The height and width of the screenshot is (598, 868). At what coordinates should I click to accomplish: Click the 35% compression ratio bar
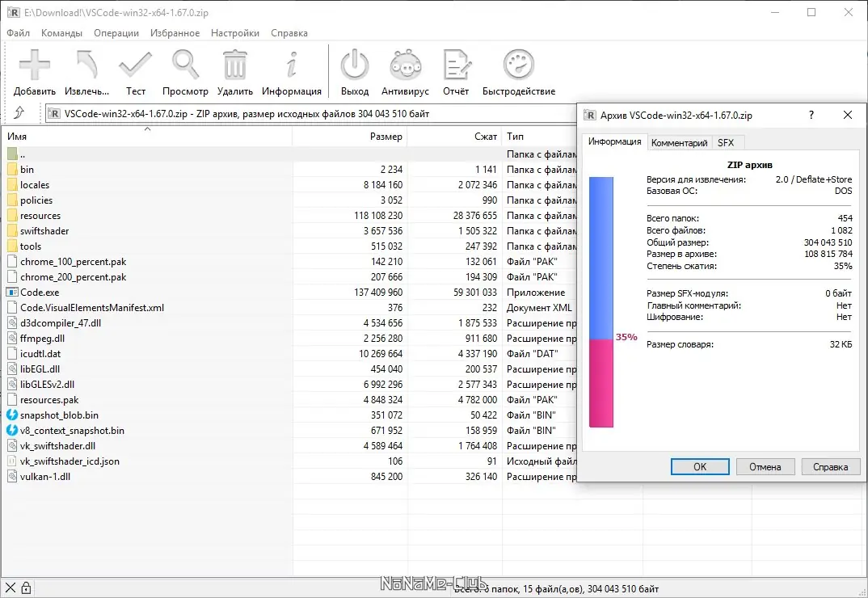tap(601, 302)
